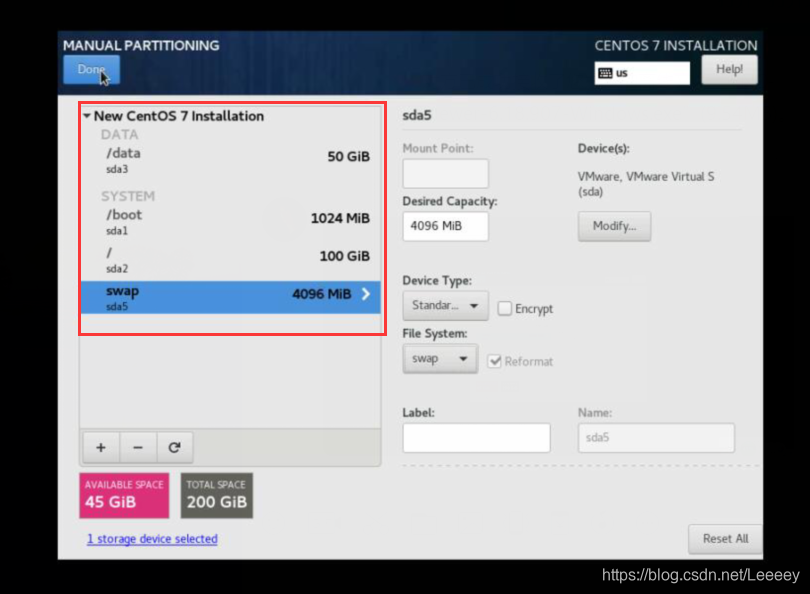
Task: Click the add mount point plus icon
Action: [x=101, y=447]
